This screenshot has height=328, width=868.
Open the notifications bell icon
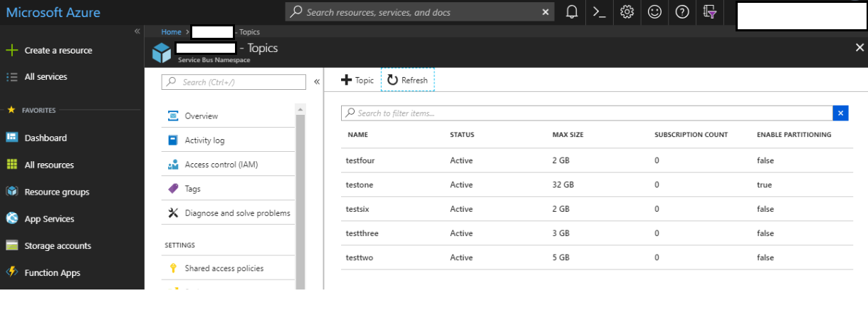572,12
